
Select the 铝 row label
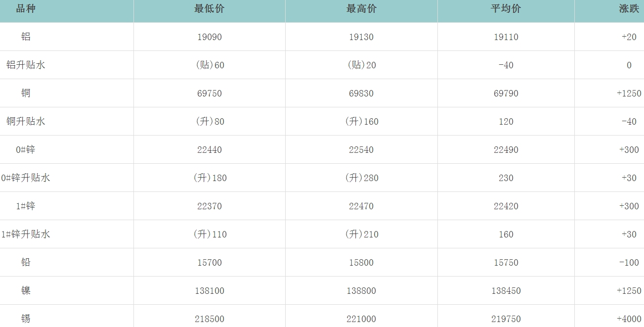pos(26,37)
